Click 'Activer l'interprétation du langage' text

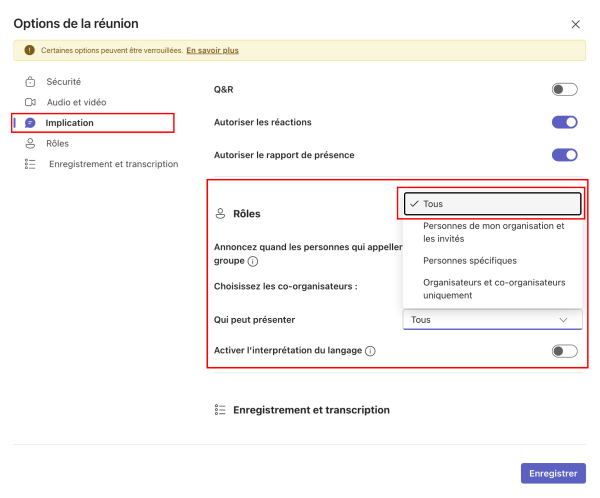tap(288, 350)
